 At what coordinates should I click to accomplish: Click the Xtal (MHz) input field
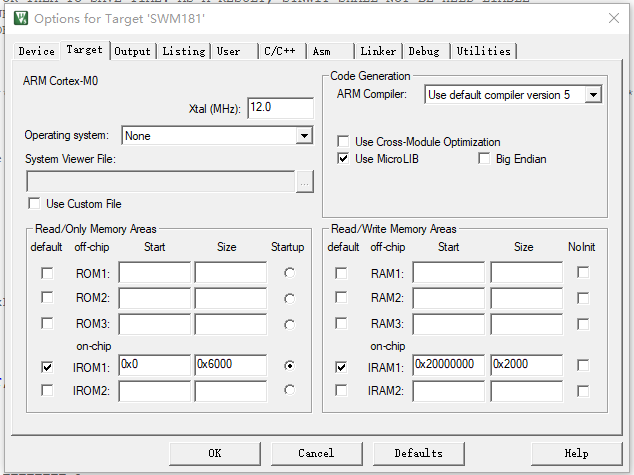click(280, 108)
